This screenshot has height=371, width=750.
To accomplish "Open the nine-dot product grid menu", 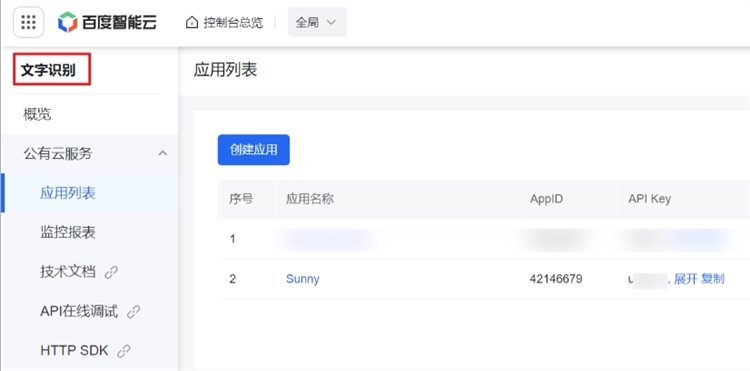I will [29, 22].
